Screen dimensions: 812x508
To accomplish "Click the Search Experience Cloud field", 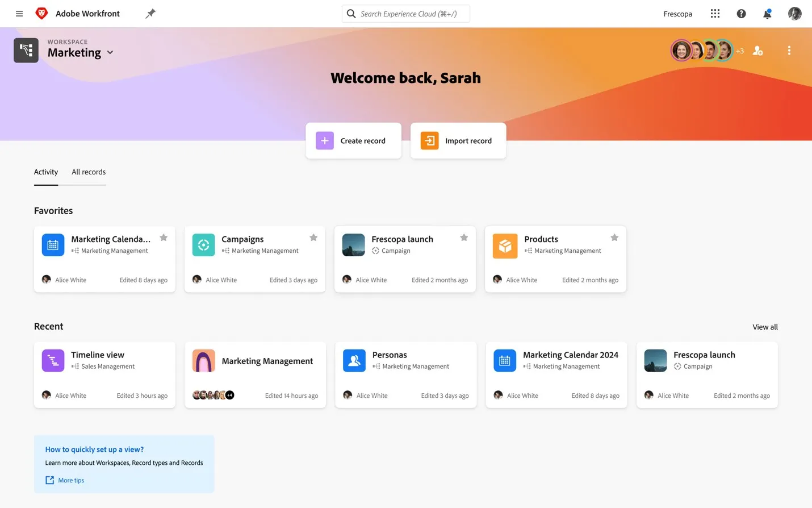I will coord(405,13).
